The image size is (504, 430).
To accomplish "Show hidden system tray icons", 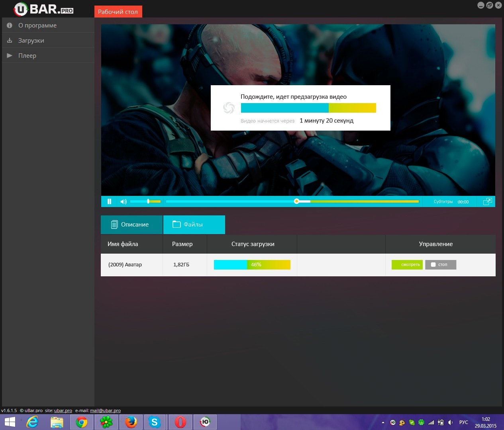I will 383,422.
